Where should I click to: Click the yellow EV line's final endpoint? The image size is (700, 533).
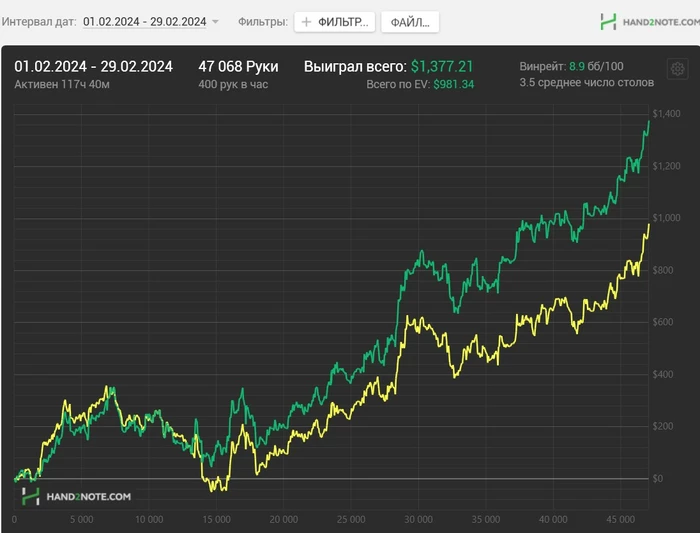coord(649,225)
